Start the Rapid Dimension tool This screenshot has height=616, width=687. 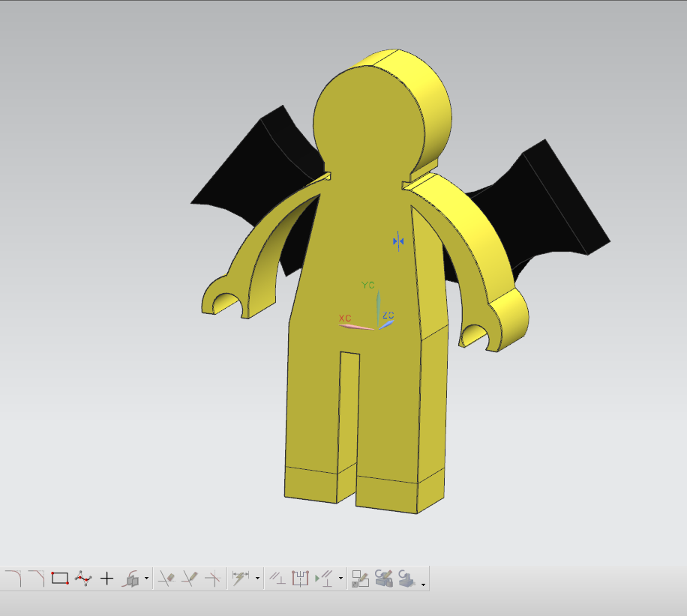241,579
